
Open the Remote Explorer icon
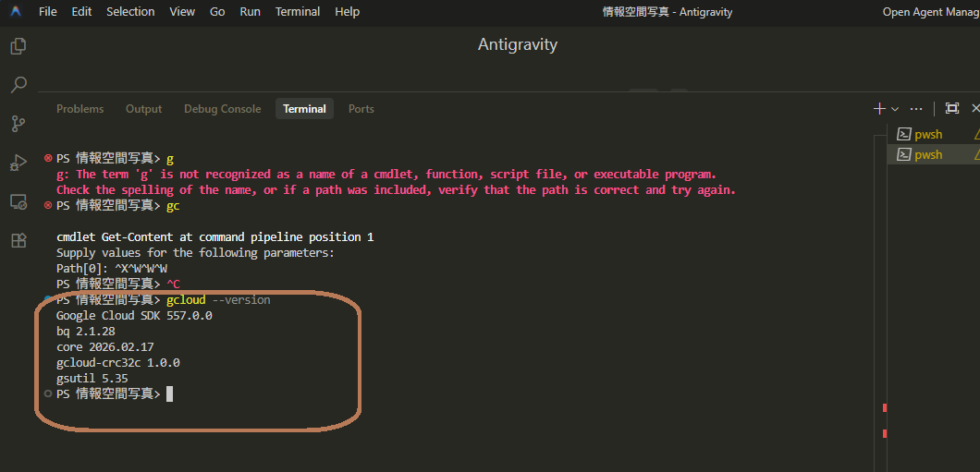click(18, 201)
